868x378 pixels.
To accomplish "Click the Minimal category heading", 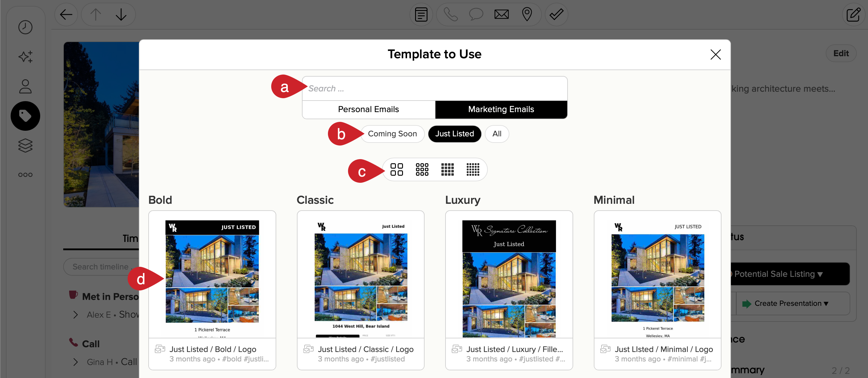I will tap(614, 200).
